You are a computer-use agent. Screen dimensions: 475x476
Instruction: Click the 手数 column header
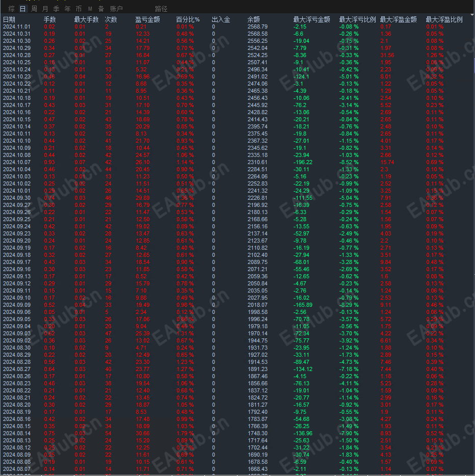point(50,20)
